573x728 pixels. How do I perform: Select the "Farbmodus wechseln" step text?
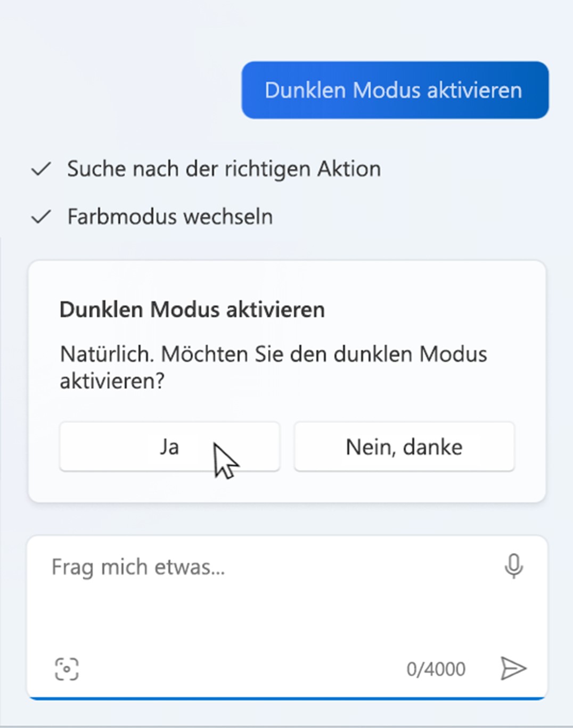click(x=170, y=217)
